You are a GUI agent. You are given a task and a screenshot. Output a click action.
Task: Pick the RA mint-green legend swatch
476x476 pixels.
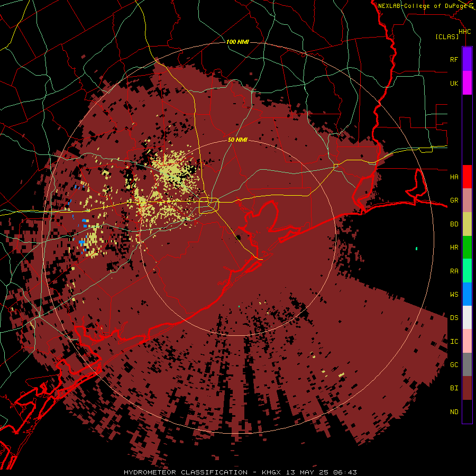point(467,271)
